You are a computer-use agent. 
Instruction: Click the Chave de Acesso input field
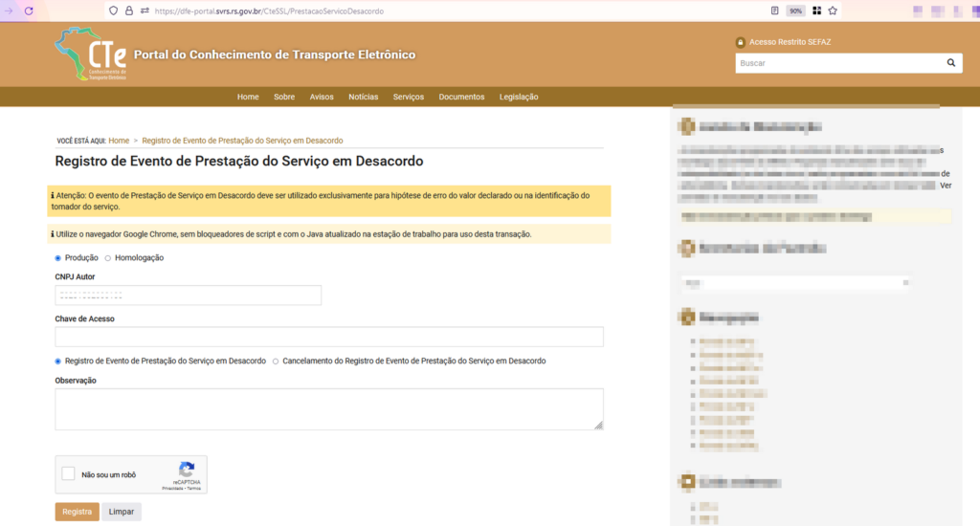329,337
